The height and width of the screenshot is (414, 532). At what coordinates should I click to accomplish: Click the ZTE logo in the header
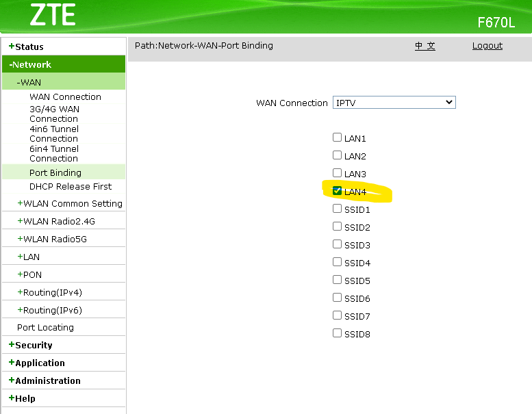pos(53,15)
